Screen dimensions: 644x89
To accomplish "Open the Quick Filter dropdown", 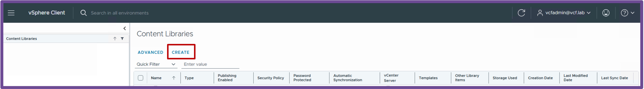I will (x=156, y=64).
